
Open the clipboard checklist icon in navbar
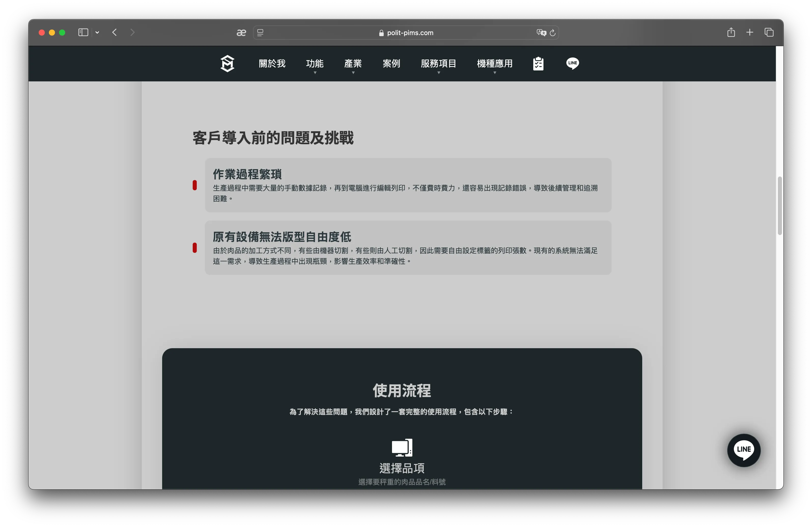tap(538, 64)
